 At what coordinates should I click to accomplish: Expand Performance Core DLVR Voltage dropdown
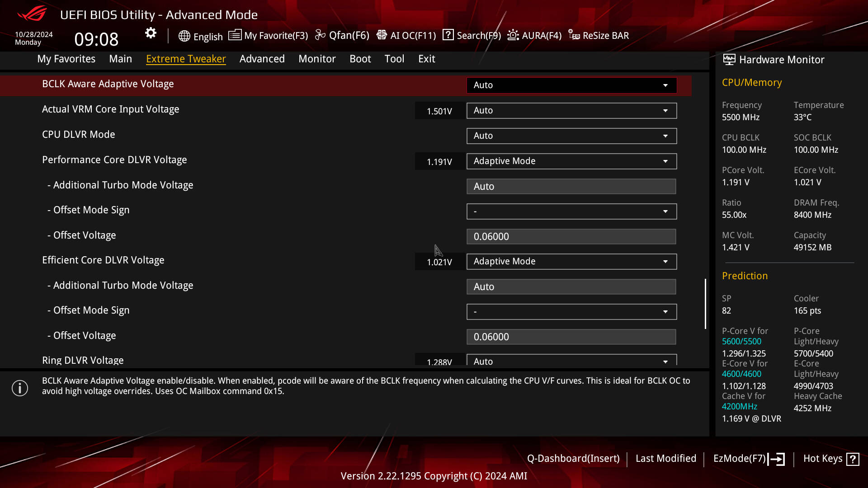[x=571, y=161]
